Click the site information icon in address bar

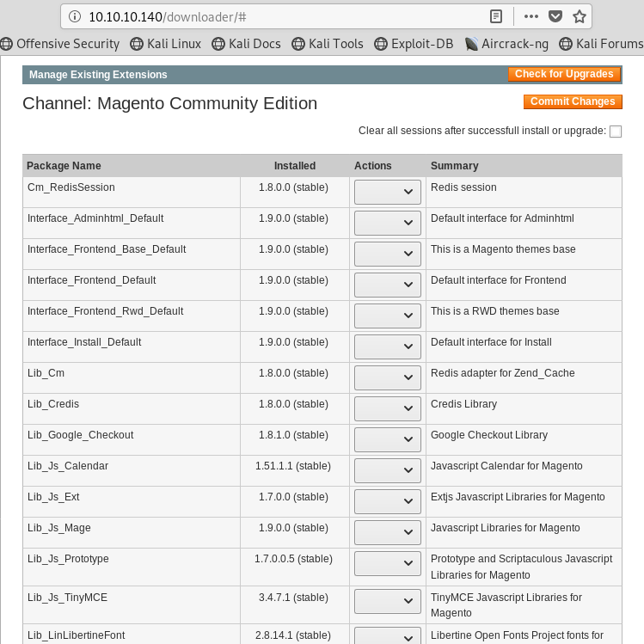click(x=75, y=16)
